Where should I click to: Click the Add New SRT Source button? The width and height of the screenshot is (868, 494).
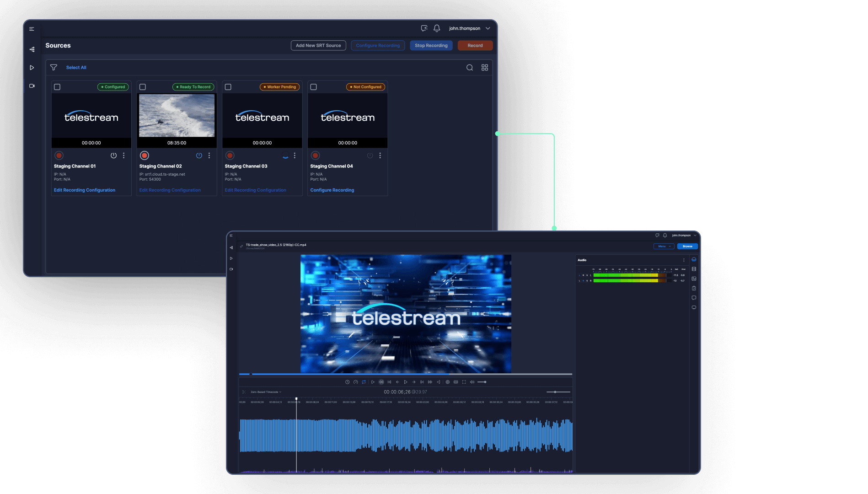tap(318, 46)
